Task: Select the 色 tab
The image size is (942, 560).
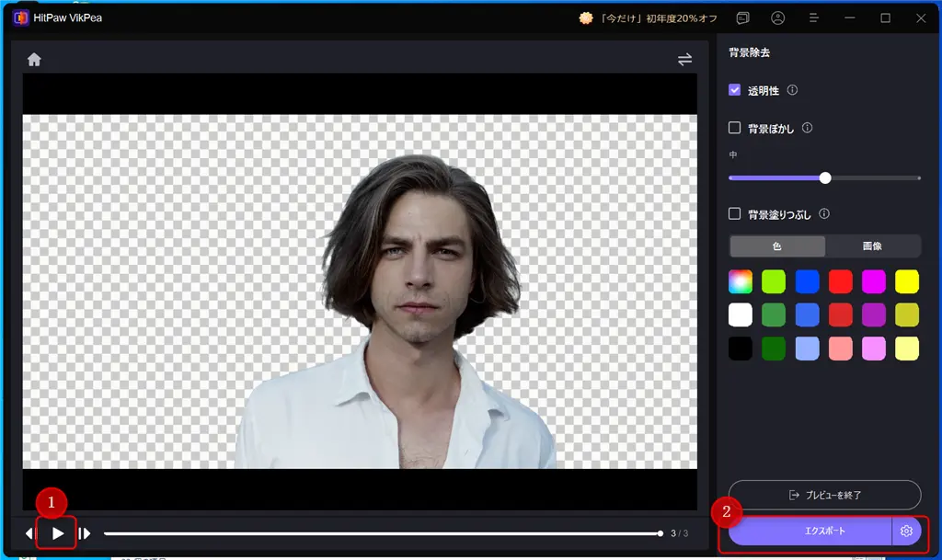Action: pyautogui.click(x=777, y=246)
